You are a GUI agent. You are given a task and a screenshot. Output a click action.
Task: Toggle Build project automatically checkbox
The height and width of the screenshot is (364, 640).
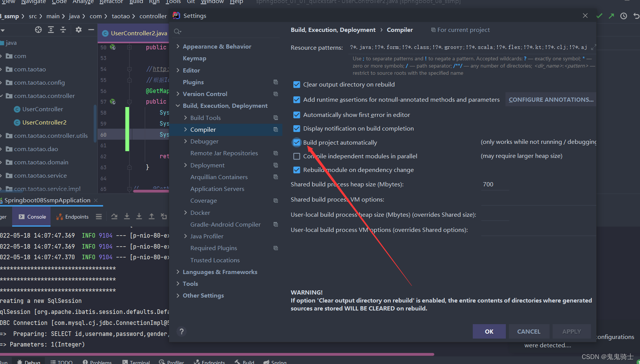point(297,142)
